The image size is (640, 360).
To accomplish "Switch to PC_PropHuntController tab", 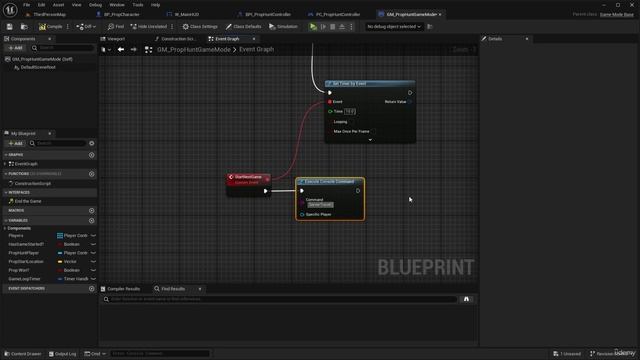I will [x=338, y=14].
